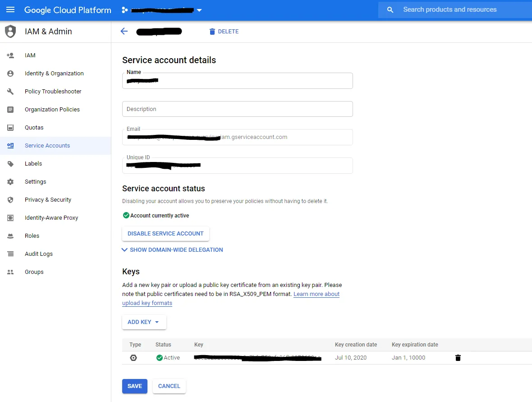Open the Labels page

[x=33, y=164]
